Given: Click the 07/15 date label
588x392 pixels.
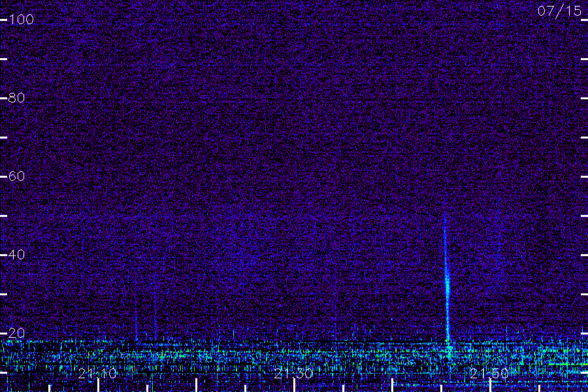Looking at the screenshot, I should pyautogui.click(x=559, y=11).
